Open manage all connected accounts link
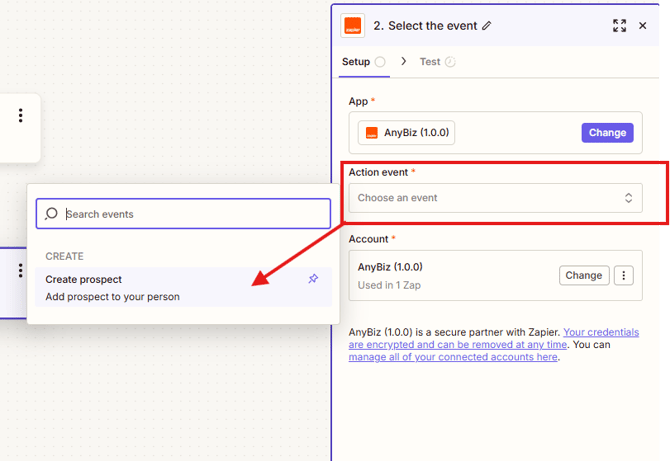 click(x=453, y=357)
